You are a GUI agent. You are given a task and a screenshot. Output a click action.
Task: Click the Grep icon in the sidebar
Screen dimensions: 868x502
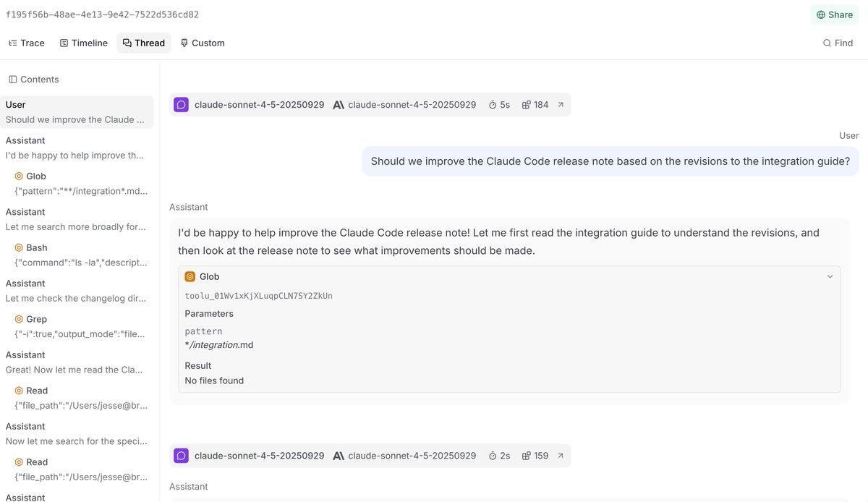tap(19, 319)
